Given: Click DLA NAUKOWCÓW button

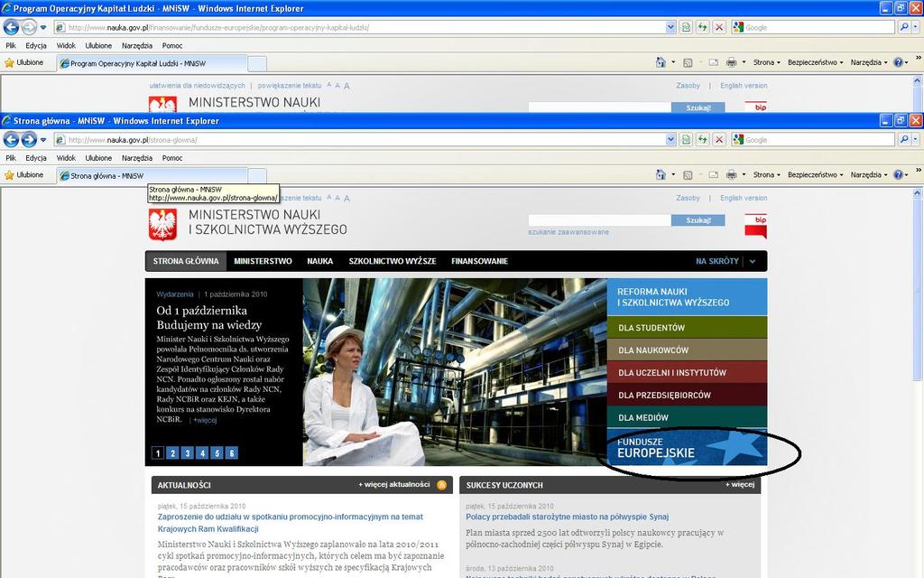Looking at the screenshot, I should [x=687, y=350].
